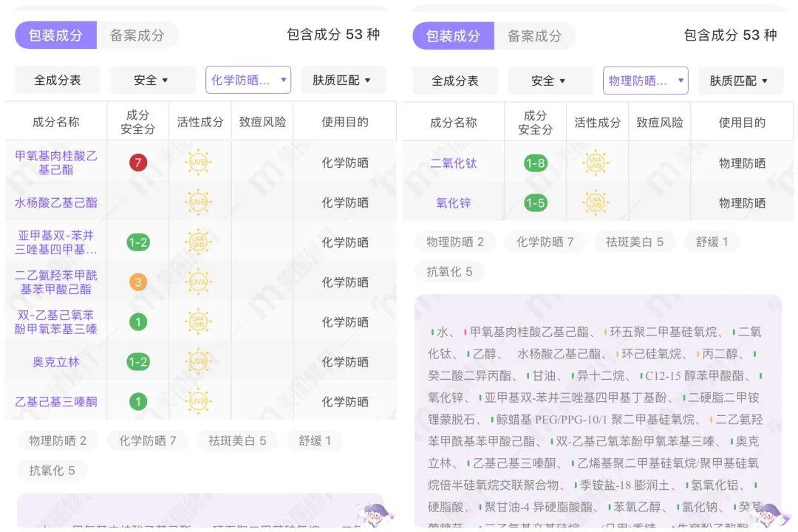This screenshot has width=798, height=532.
Task: Select 包装成分 tab in left screenshot
Action: click(x=55, y=35)
